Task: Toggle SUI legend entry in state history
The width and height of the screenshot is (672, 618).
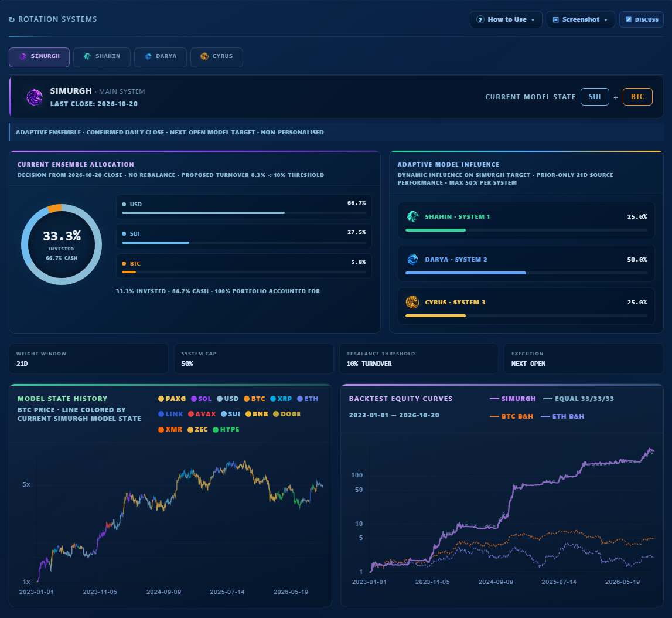Action: (231, 415)
